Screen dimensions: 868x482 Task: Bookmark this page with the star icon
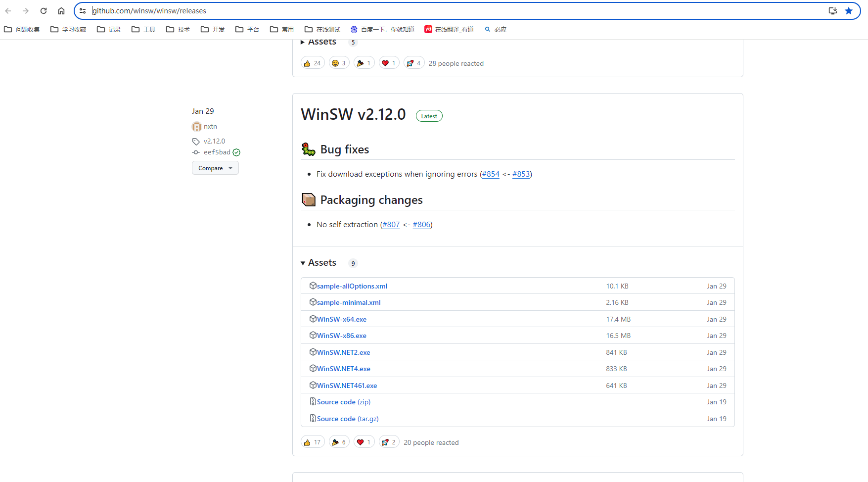849,11
